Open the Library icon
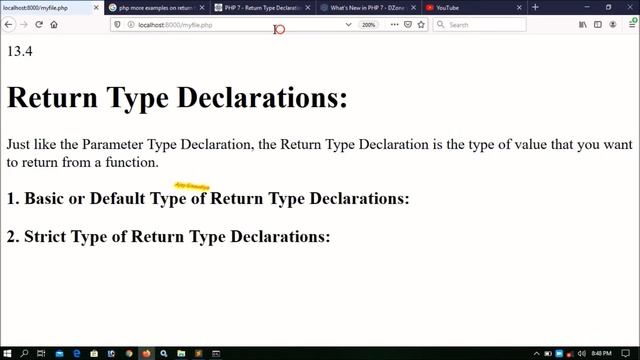The width and height of the screenshot is (640, 360). tap(583, 24)
